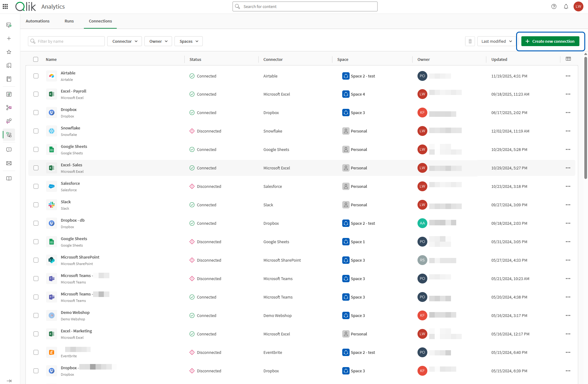The image size is (588, 384).
Task: Click the Connector column header
Action: coord(273,59)
